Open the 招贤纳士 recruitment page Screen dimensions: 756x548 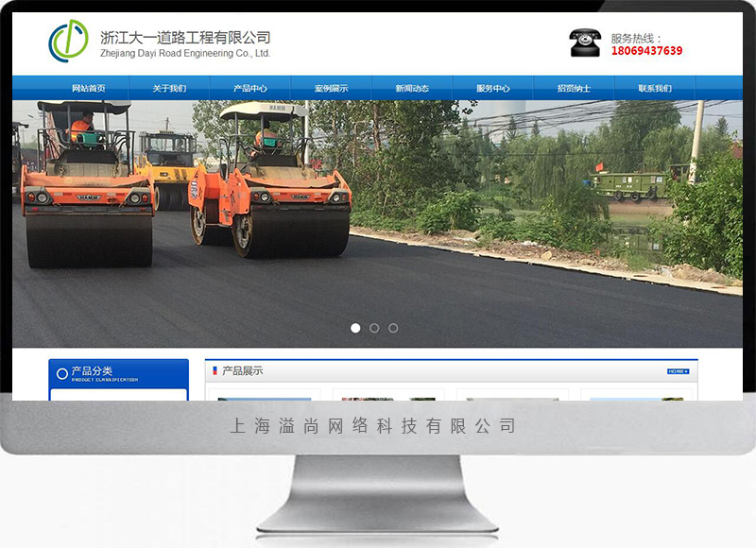coord(574,89)
